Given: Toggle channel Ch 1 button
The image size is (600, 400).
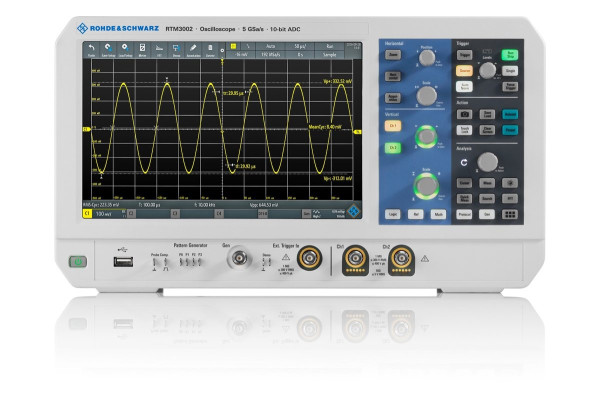Looking at the screenshot, I should (x=393, y=127).
